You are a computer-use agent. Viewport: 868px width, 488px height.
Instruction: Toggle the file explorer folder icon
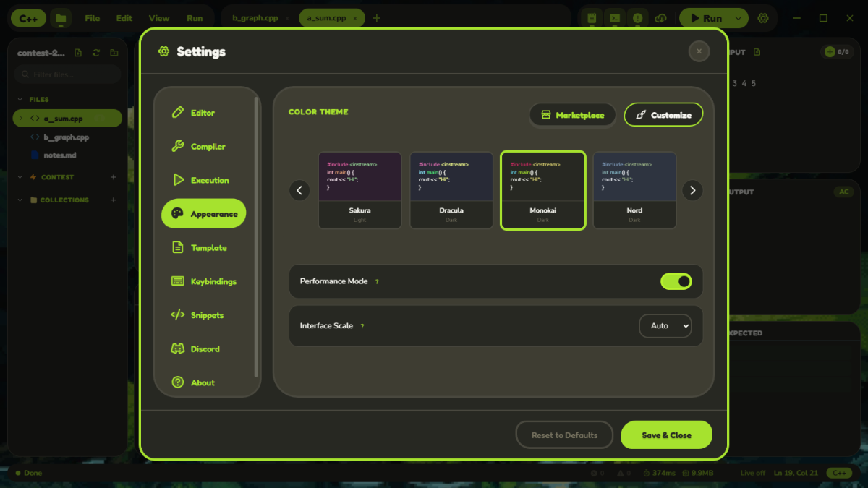coord(61,18)
